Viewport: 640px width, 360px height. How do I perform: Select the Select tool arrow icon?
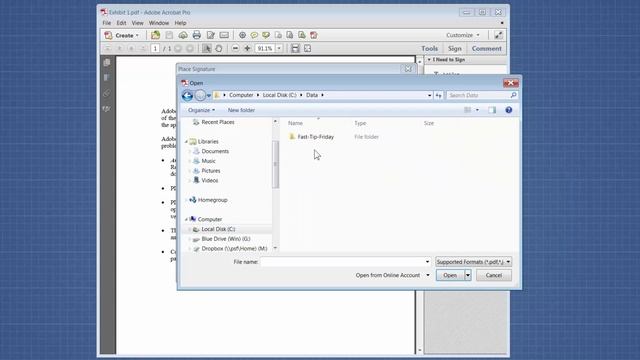coord(207,49)
